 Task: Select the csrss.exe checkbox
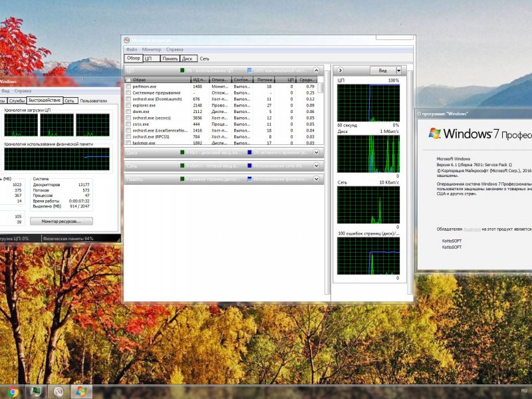point(128,124)
